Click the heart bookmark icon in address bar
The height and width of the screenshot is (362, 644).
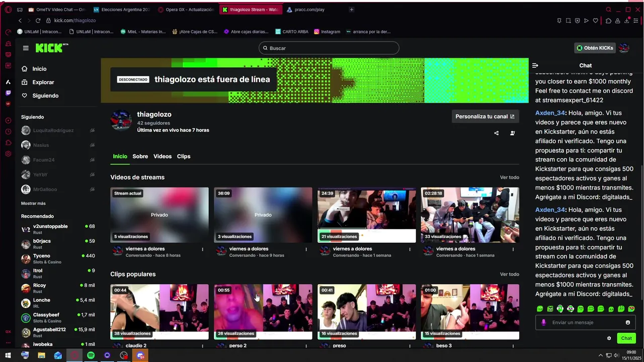coord(596,21)
